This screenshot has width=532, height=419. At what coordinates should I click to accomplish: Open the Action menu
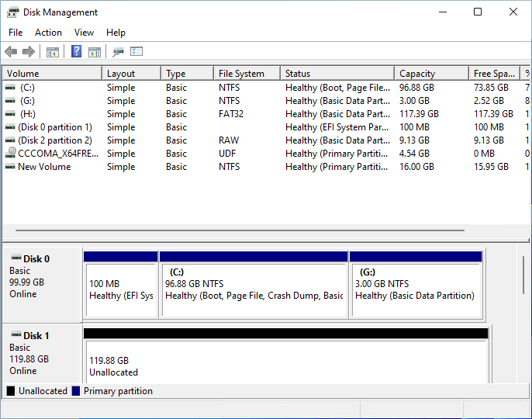48,33
